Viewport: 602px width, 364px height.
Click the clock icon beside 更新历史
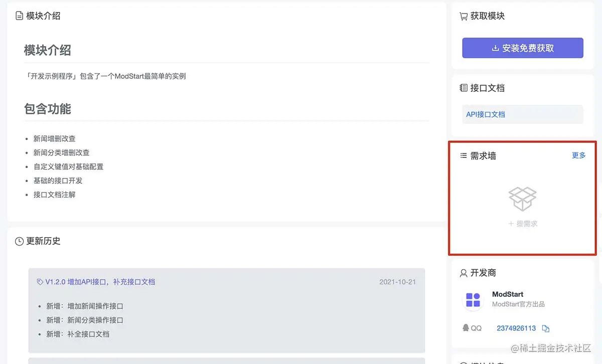[x=20, y=241]
